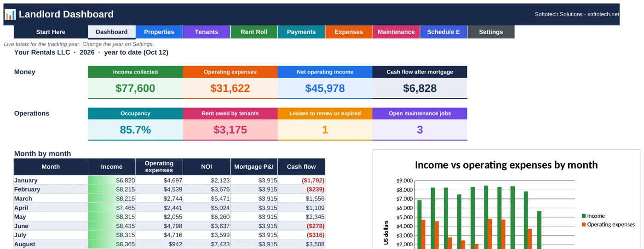Click the Operating expenses table column header
Screen dimensions: 644x249
159,167
